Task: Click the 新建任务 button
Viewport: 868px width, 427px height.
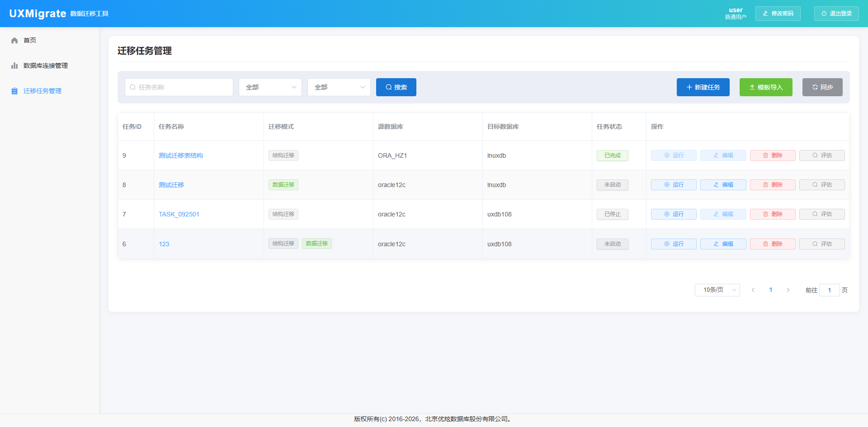Action: [x=703, y=87]
